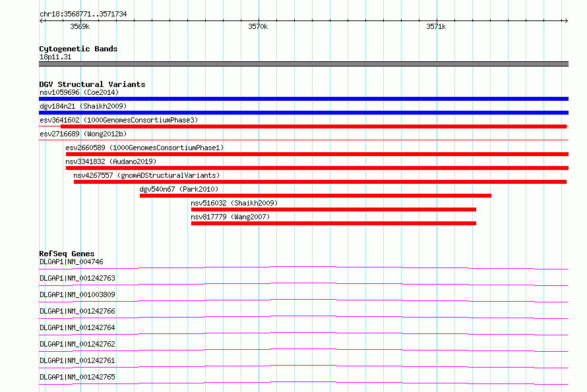This screenshot has width=587, height=392.
Task: Click the thin red line of esv2716689
Action: point(303,140)
